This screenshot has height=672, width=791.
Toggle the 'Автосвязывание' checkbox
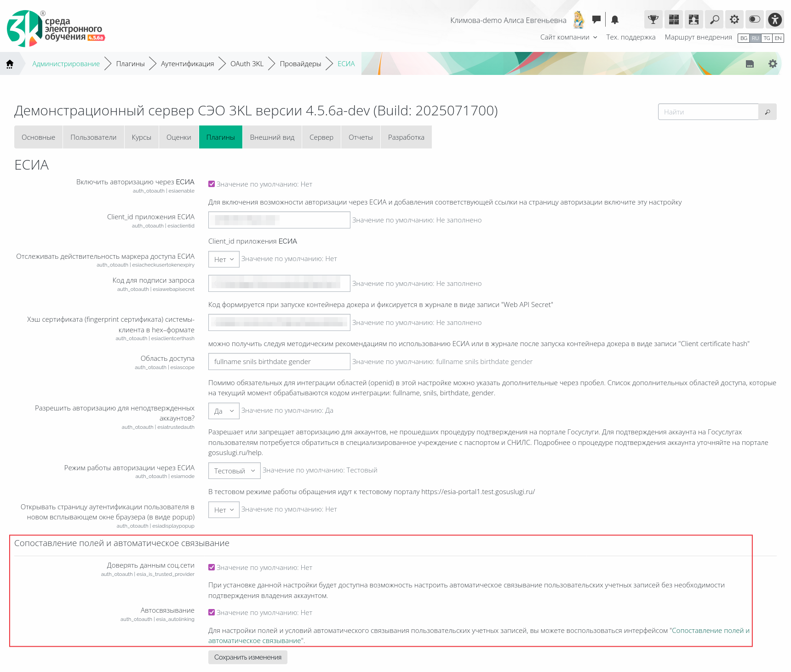(212, 613)
